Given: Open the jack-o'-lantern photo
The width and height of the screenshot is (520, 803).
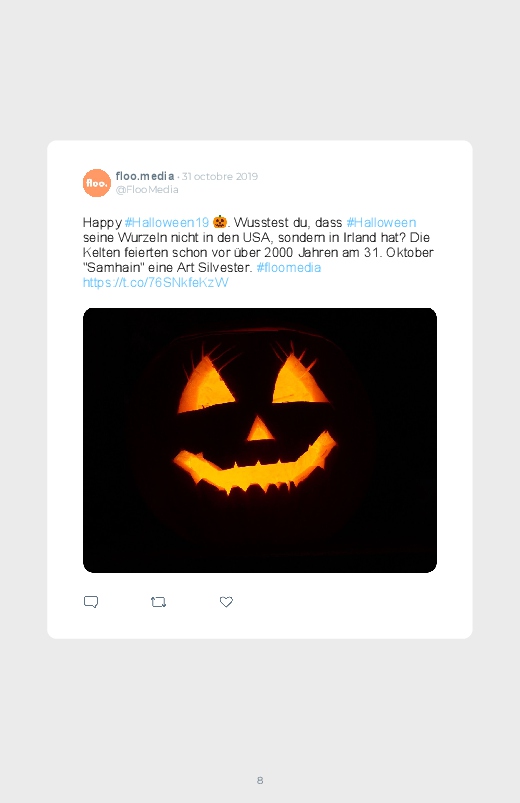Looking at the screenshot, I should pyautogui.click(x=260, y=440).
